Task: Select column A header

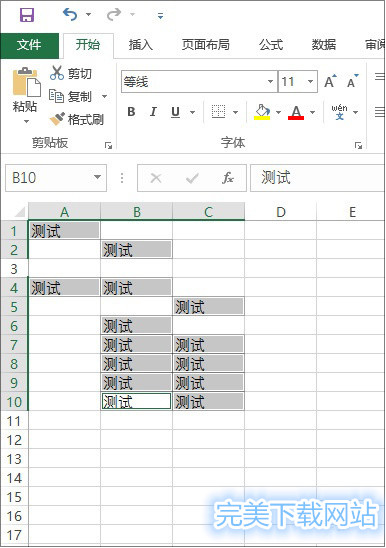Action: (64, 212)
